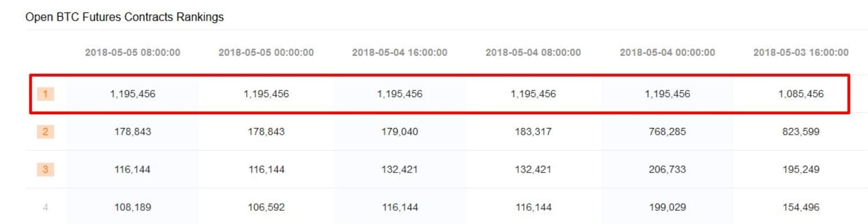Select the 823,599 cell
868x224 pixels.
[x=801, y=131]
